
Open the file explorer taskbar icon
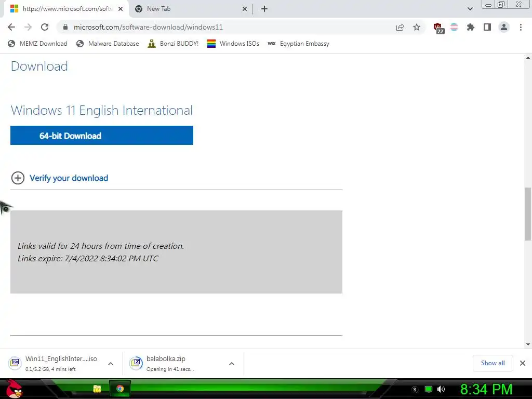97,389
